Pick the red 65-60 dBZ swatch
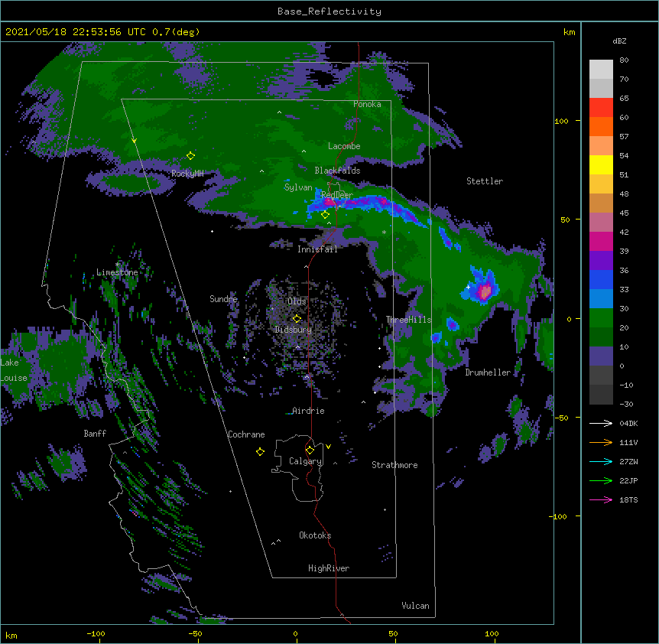Screen dimensions: 659x644 [601, 108]
